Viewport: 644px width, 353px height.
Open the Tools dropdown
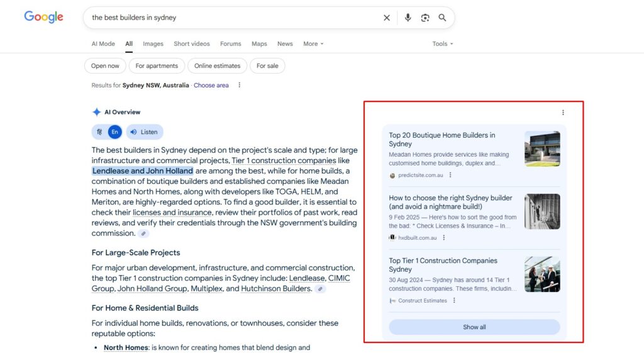pos(443,44)
